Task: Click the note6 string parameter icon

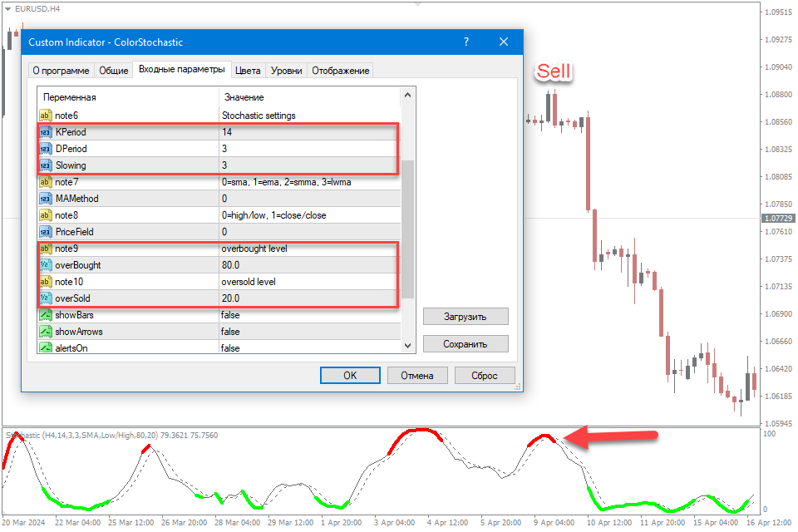Action: 46,116
